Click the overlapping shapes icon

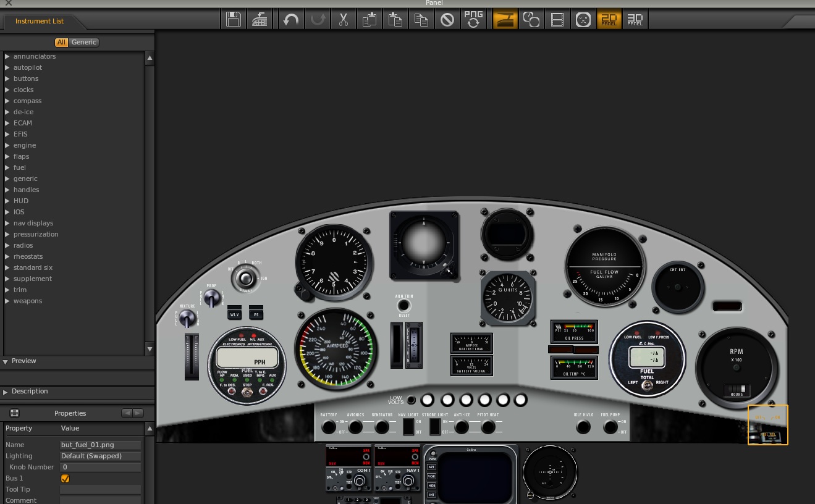(x=531, y=20)
